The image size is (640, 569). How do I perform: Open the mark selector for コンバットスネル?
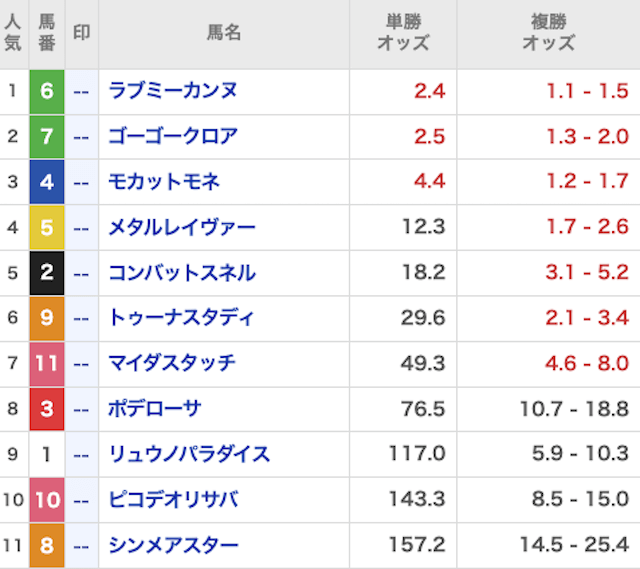(82, 273)
